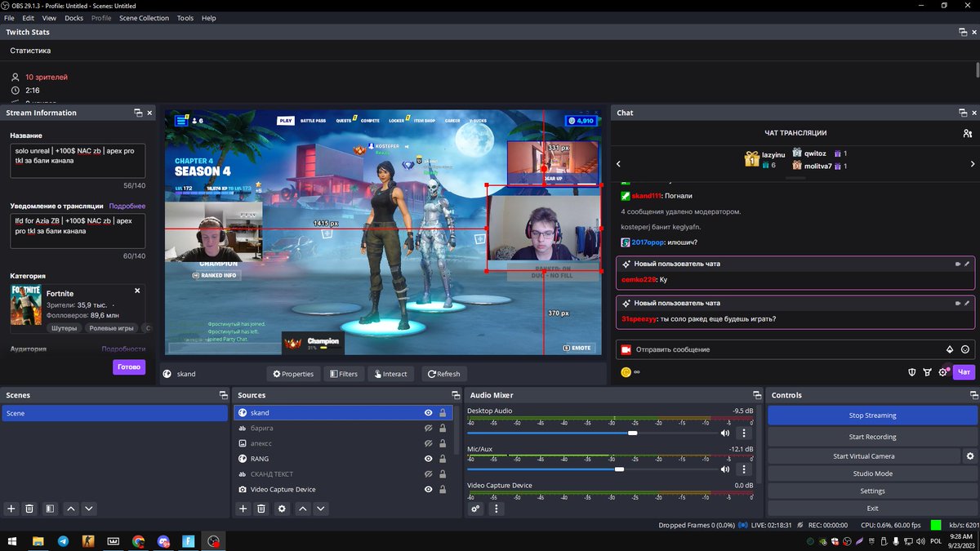Open channel points rewards queue icon in chat
This screenshot has width=980, height=551.
coord(927,372)
